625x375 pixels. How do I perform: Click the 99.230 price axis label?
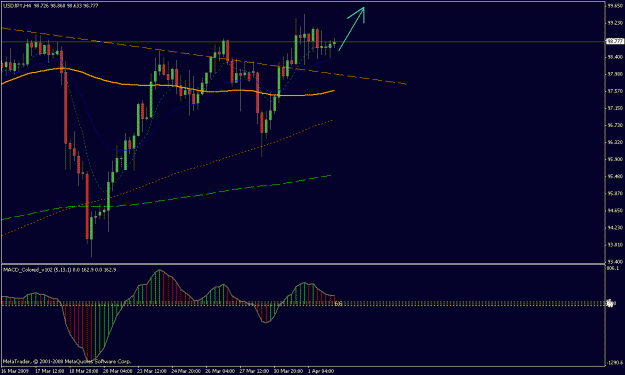[615, 23]
